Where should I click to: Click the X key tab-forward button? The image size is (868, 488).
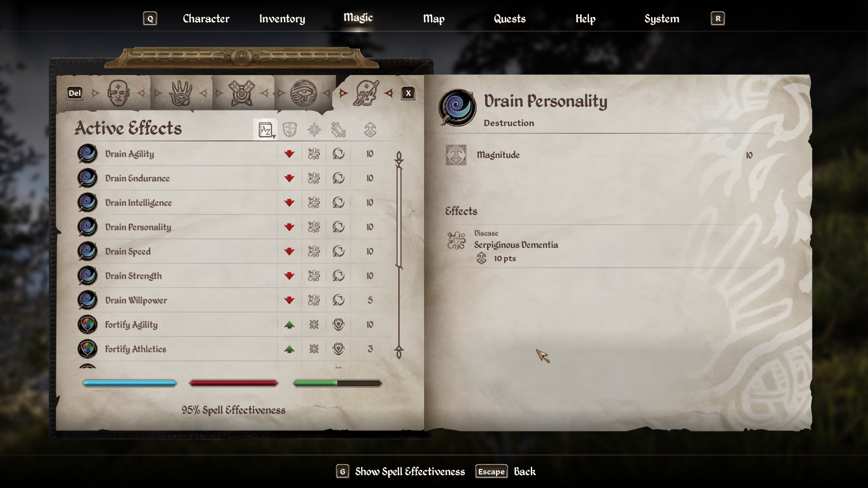click(x=408, y=93)
